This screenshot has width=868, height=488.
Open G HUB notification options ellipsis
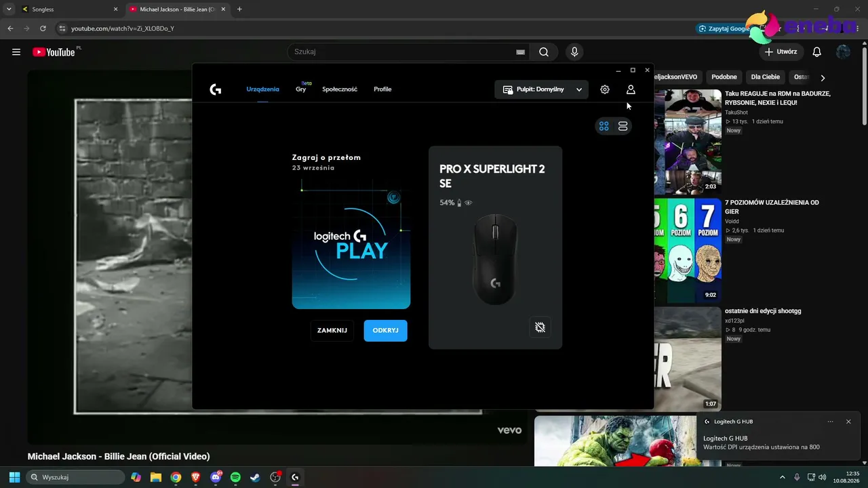pyautogui.click(x=830, y=422)
